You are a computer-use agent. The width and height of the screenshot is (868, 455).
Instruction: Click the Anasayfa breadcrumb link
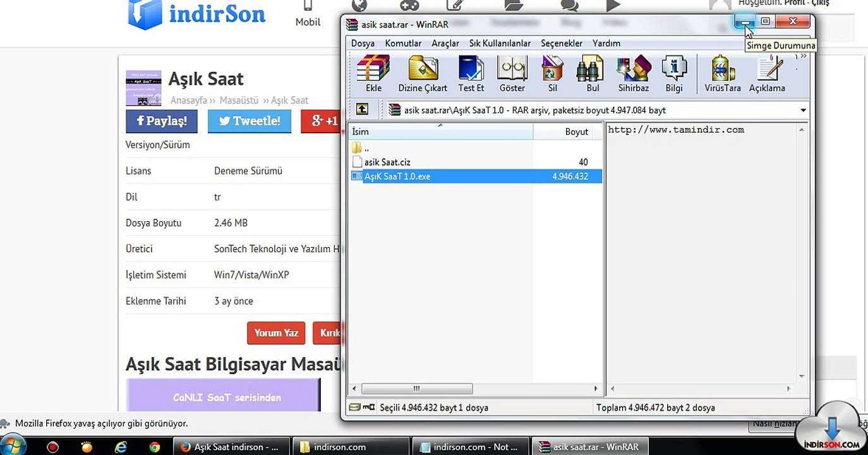pos(189,100)
